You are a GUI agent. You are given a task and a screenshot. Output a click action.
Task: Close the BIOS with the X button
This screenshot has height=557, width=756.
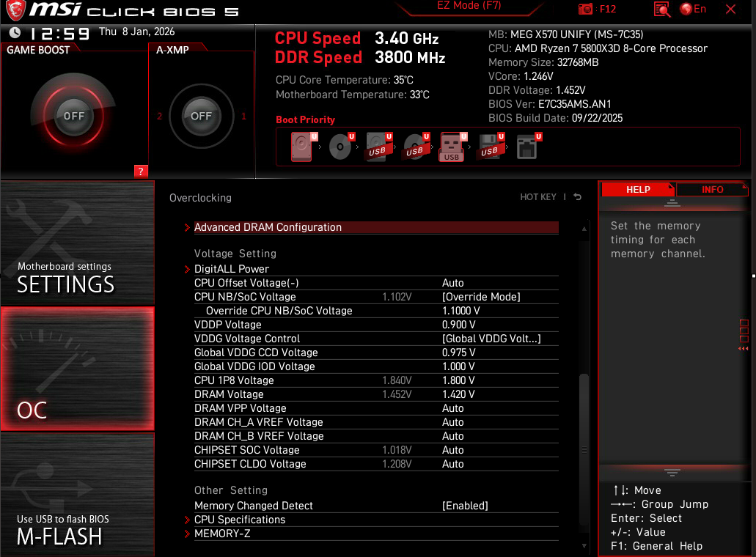[731, 9]
